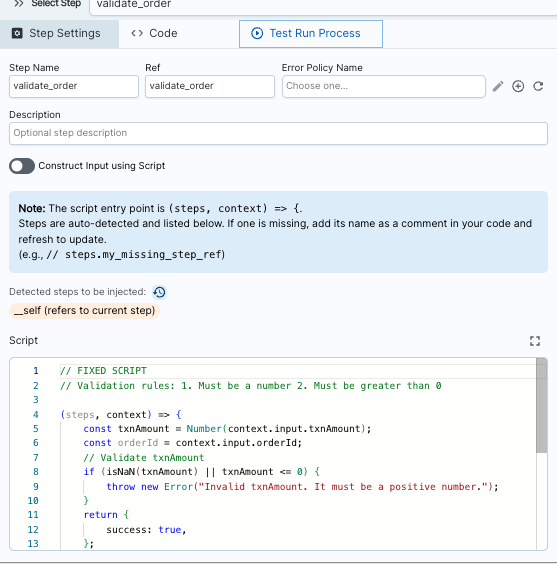Click the edit pencil icon for Error Policy
The width and height of the screenshot is (557, 564).
click(498, 86)
